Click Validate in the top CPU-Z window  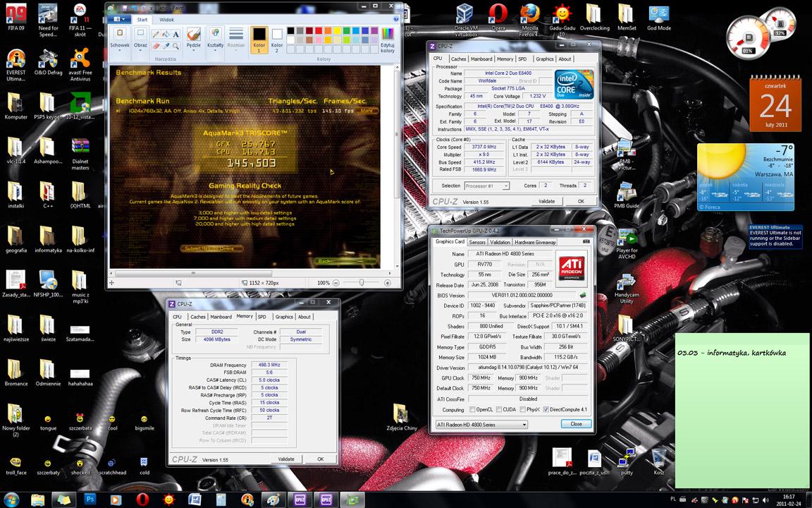coord(546,201)
